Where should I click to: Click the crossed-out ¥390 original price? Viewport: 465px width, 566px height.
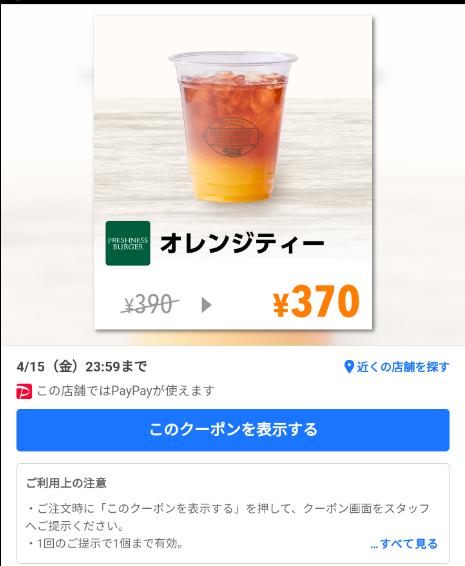149,304
